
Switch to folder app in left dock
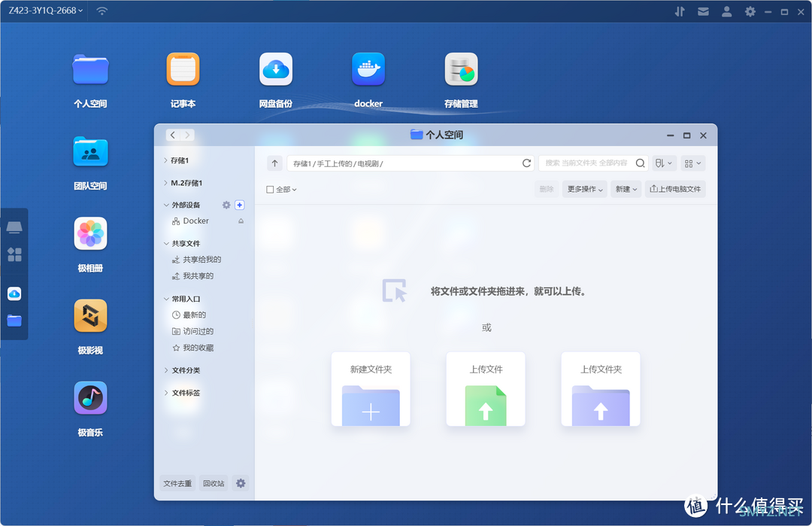[x=14, y=321]
